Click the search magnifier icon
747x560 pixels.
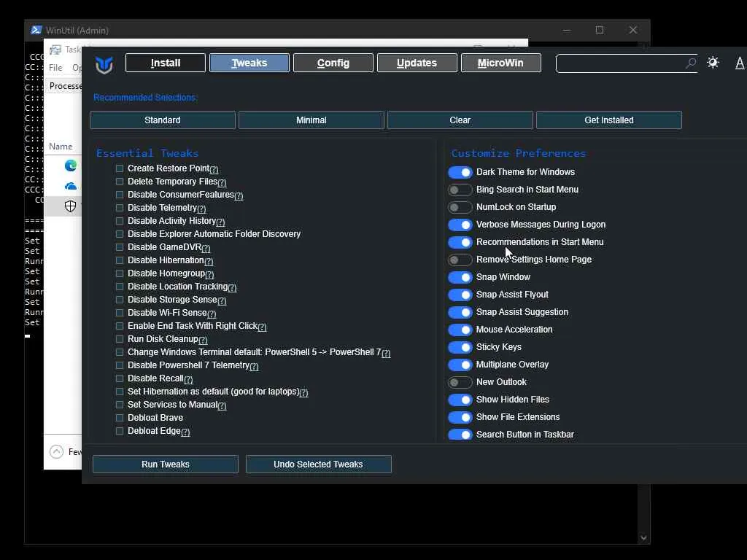[x=690, y=63]
